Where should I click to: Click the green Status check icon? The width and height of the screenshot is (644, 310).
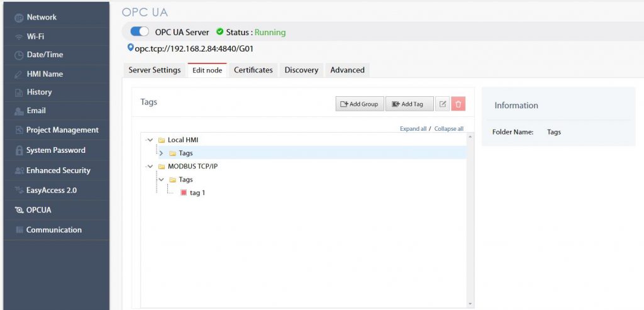click(x=219, y=32)
